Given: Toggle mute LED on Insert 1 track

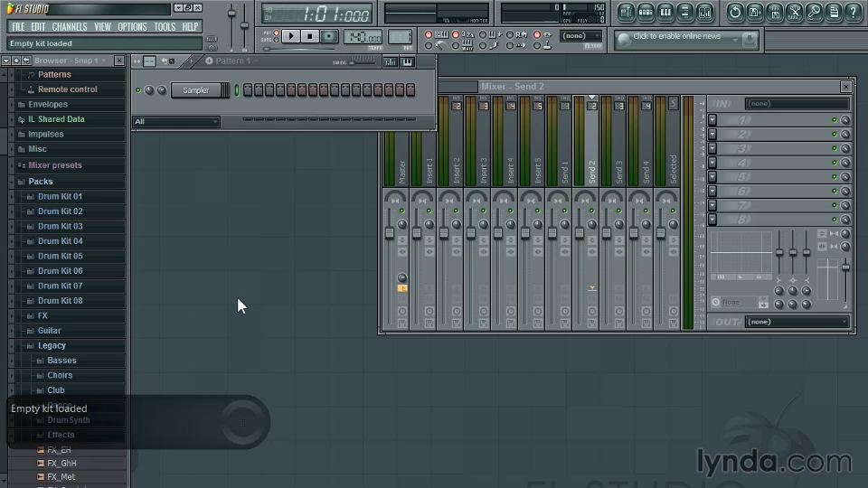Looking at the screenshot, I should click(x=429, y=211).
